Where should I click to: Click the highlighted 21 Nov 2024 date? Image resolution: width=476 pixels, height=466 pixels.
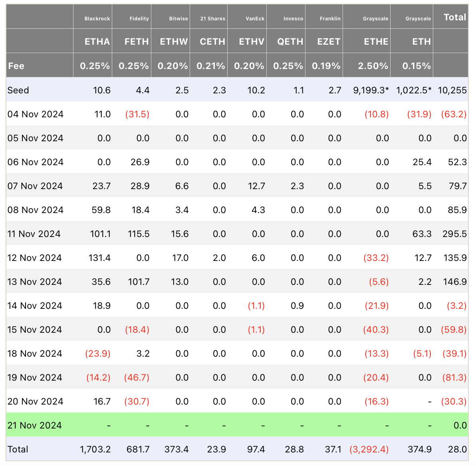pos(35,426)
